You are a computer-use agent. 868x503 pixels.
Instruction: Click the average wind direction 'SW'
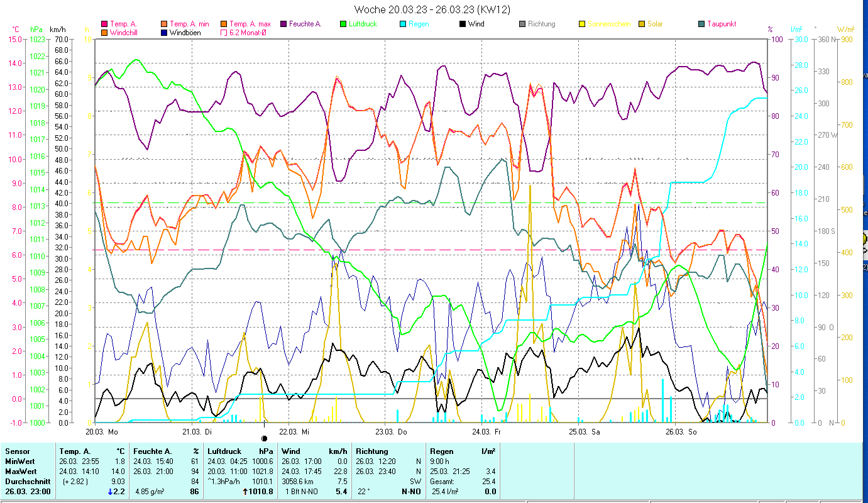pos(415,482)
